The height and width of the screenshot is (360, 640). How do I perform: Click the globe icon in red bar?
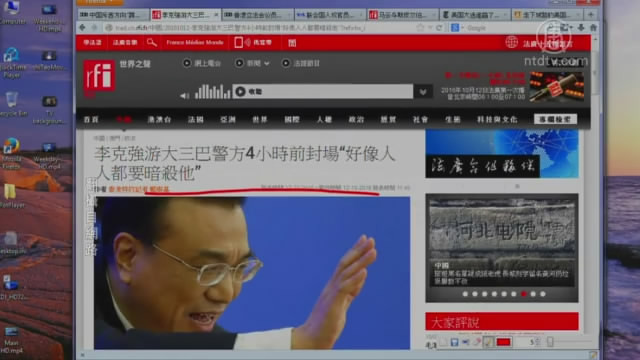coord(511,42)
